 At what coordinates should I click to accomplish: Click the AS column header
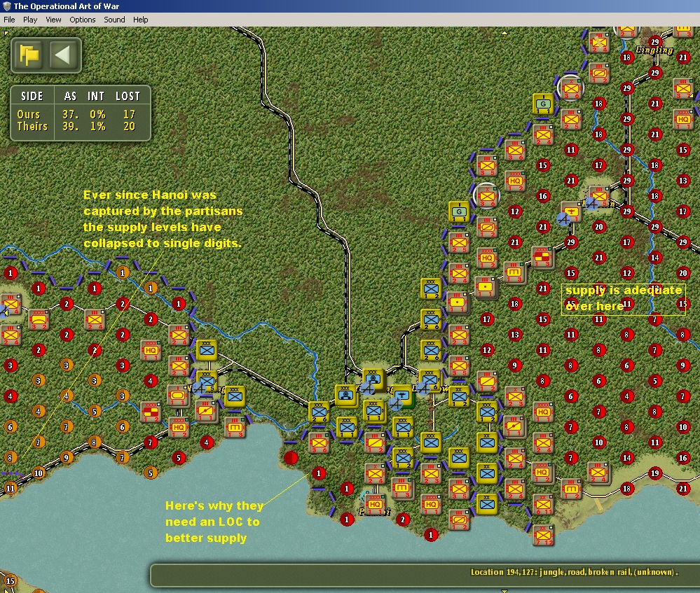click(70, 96)
